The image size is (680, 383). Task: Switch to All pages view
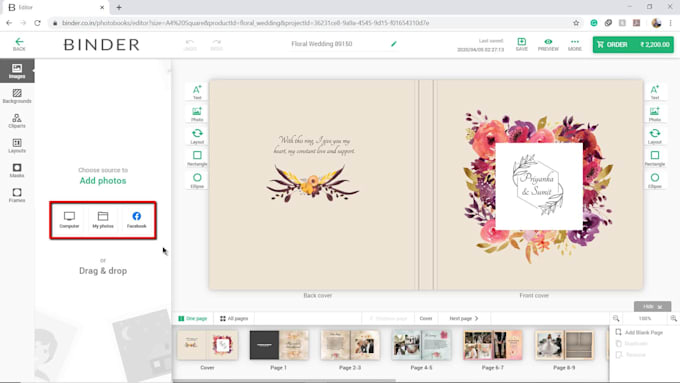coord(234,318)
